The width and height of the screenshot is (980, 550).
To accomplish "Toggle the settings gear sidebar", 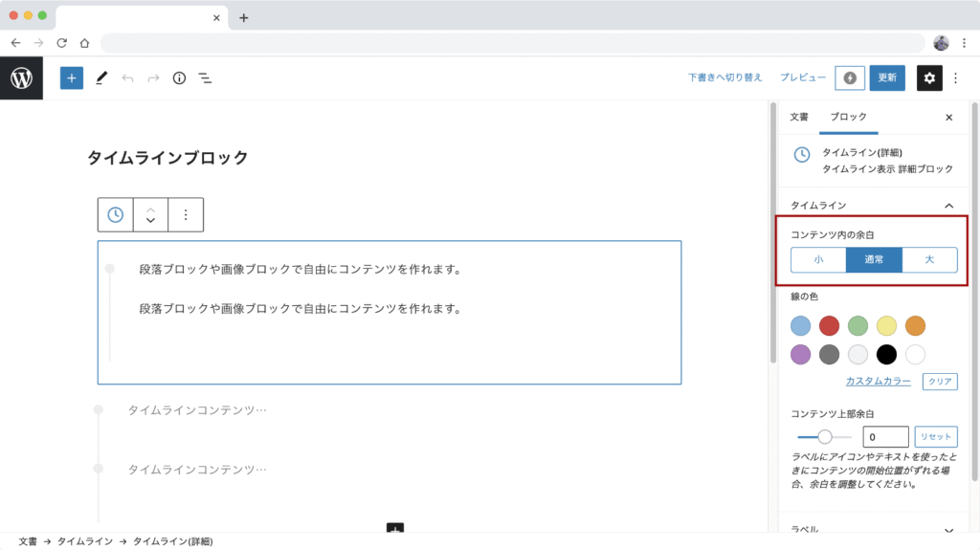I will 929,78.
